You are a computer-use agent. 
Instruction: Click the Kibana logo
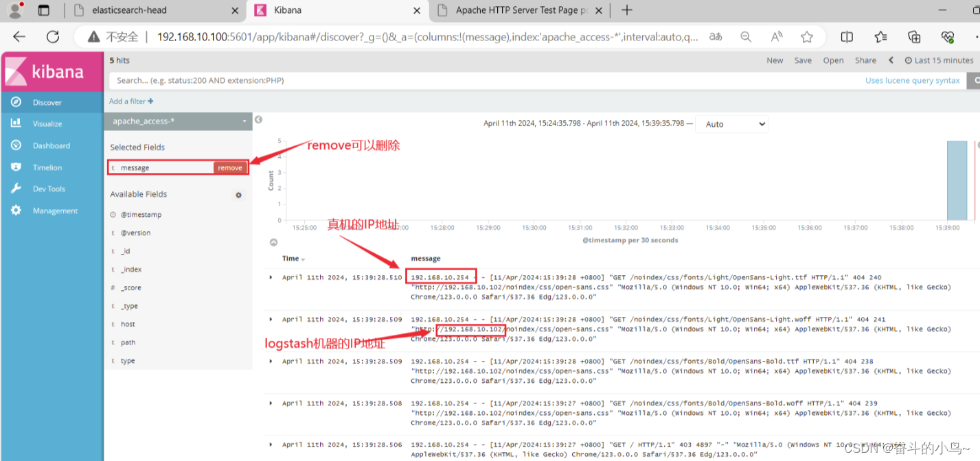pyautogui.click(x=52, y=71)
